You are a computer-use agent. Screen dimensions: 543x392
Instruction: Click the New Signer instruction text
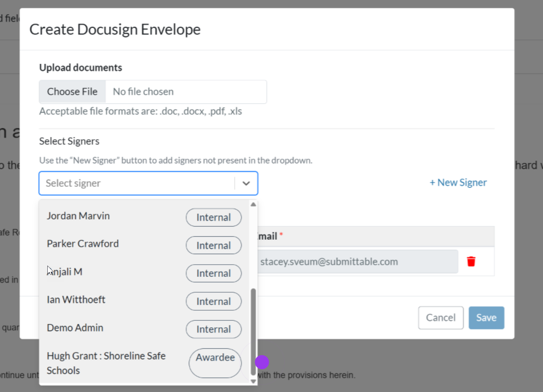(x=175, y=160)
